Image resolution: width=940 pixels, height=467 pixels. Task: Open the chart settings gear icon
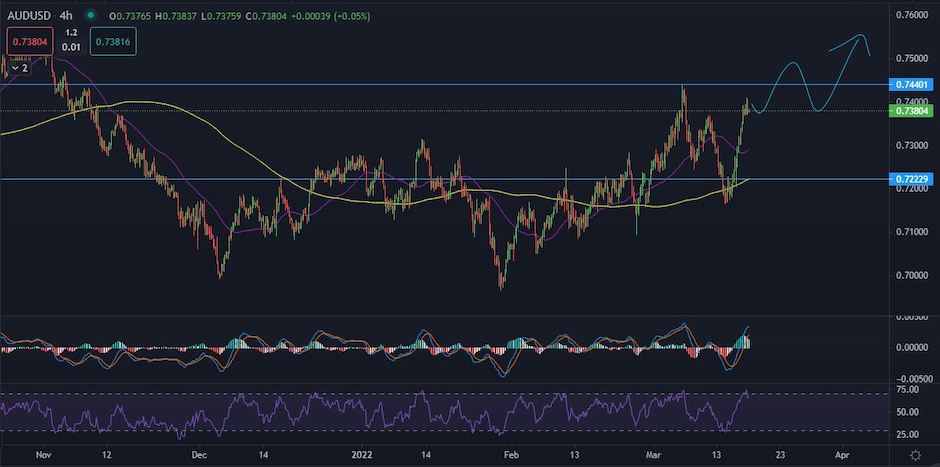[x=915, y=454]
